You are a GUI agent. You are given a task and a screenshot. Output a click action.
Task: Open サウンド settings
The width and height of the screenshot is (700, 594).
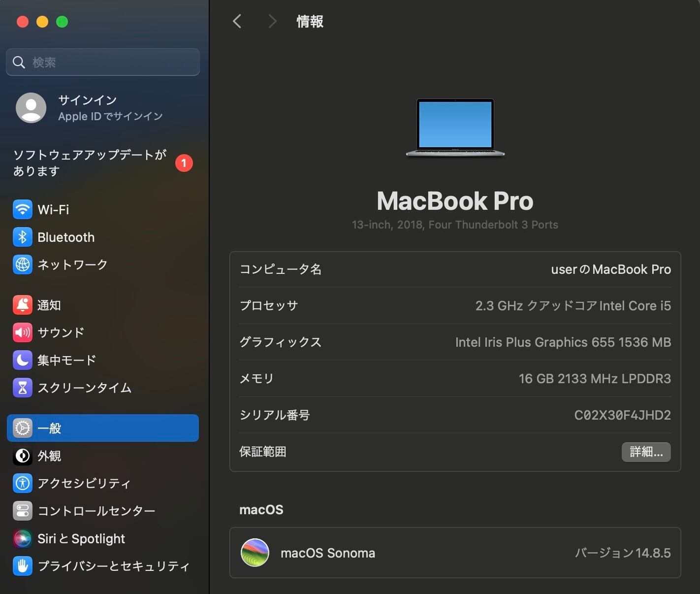103,332
